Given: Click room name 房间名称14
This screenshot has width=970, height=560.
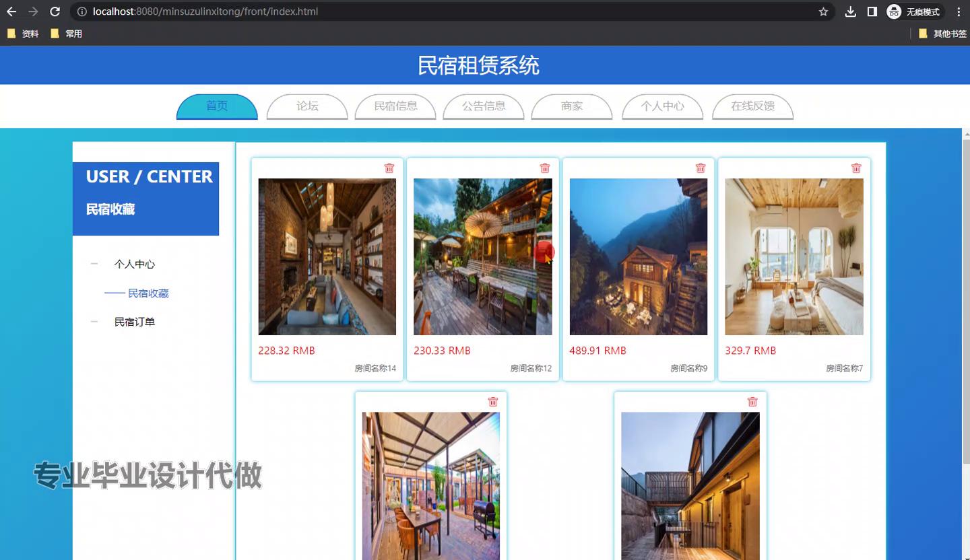Looking at the screenshot, I should 375,368.
